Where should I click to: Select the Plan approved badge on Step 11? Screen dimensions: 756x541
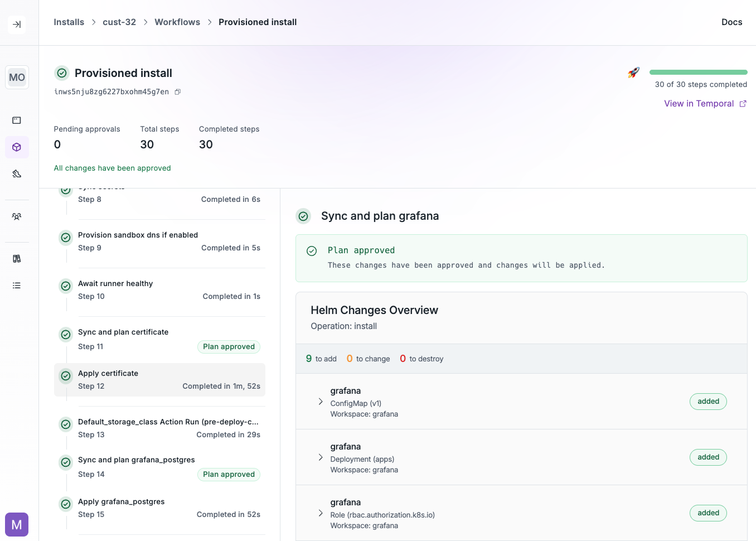coord(229,346)
